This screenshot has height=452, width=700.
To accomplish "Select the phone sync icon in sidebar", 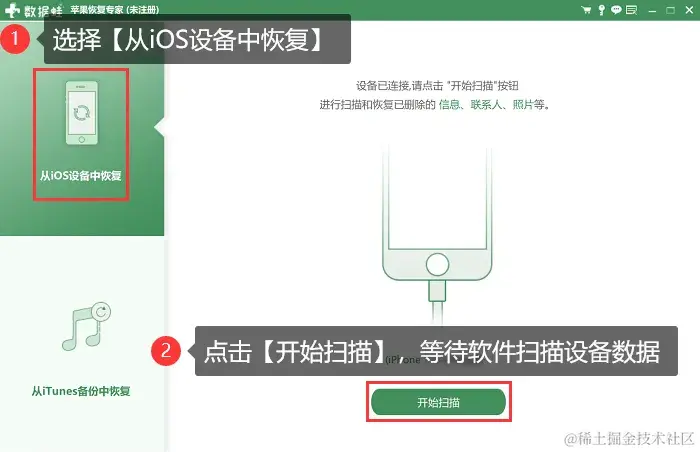I will (x=82, y=113).
